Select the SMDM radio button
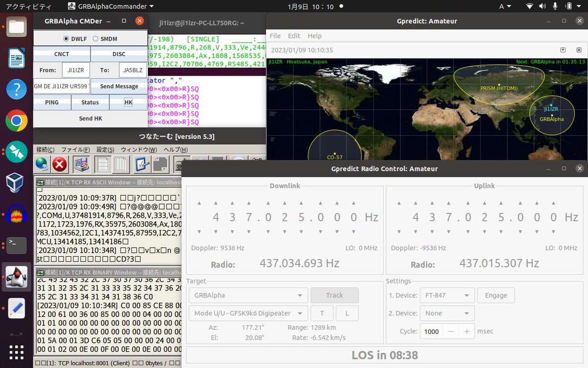 click(96, 39)
